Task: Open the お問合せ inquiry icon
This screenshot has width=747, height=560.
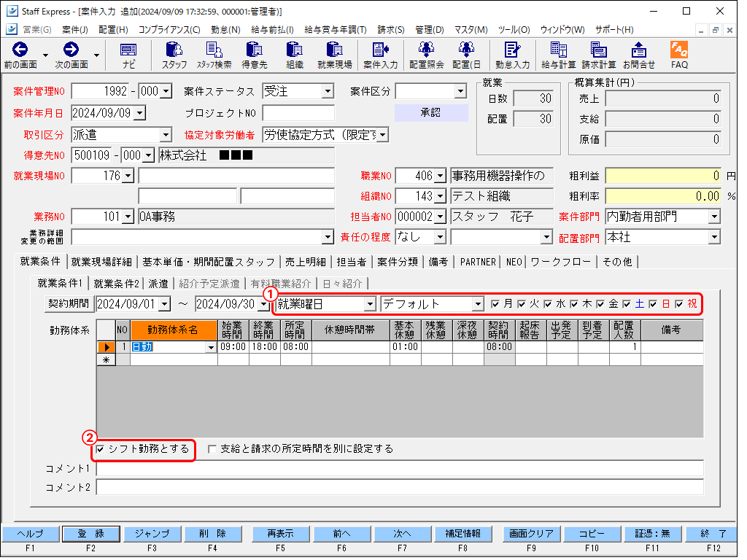Action: click(639, 55)
